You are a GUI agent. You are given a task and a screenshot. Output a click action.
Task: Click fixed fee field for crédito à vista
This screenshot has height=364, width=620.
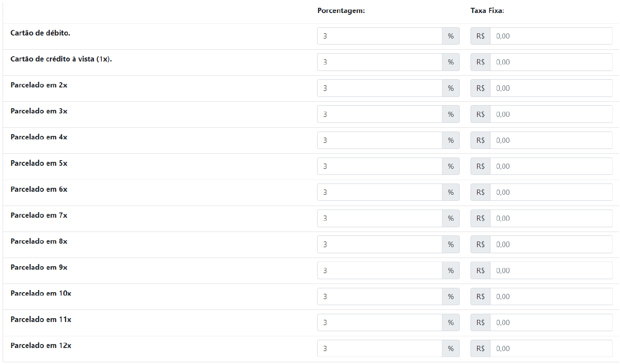point(551,62)
